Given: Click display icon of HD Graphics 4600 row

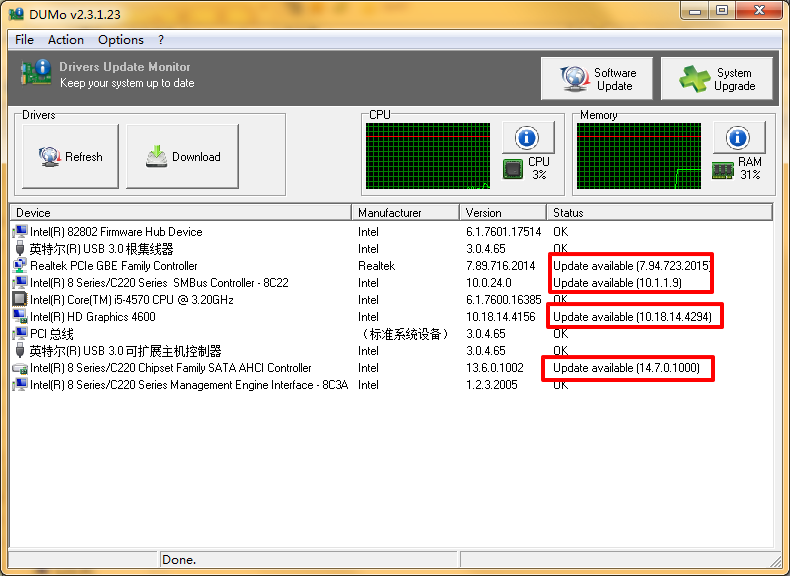Looking at the screenshot, I should pos(20,316).
